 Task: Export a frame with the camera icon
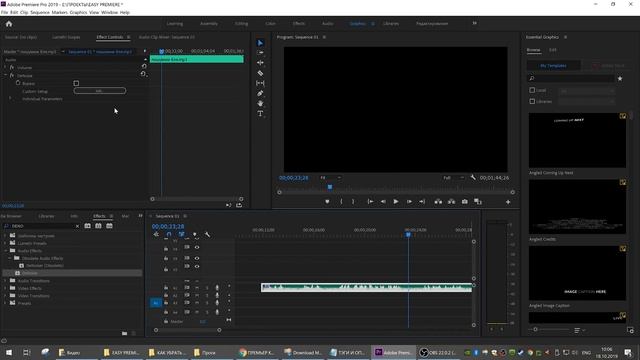tap(464, 202)
